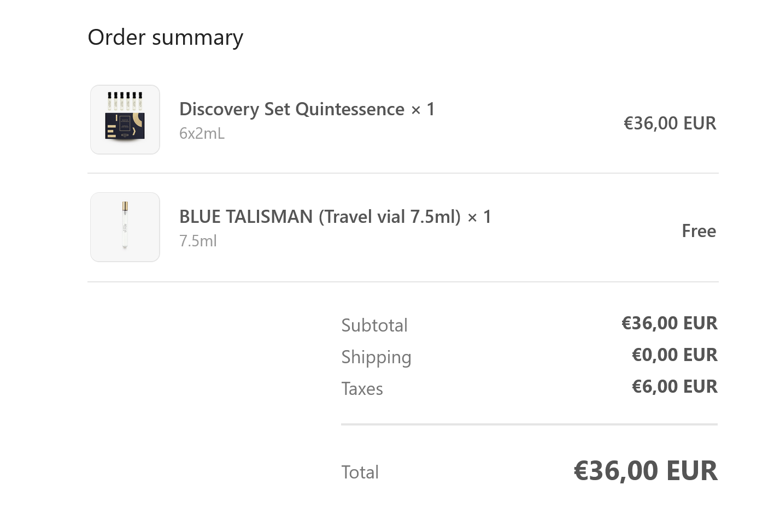780x532 pixels.
Task: Click the 6x2mL variant label
Action: tap(202, 134)
